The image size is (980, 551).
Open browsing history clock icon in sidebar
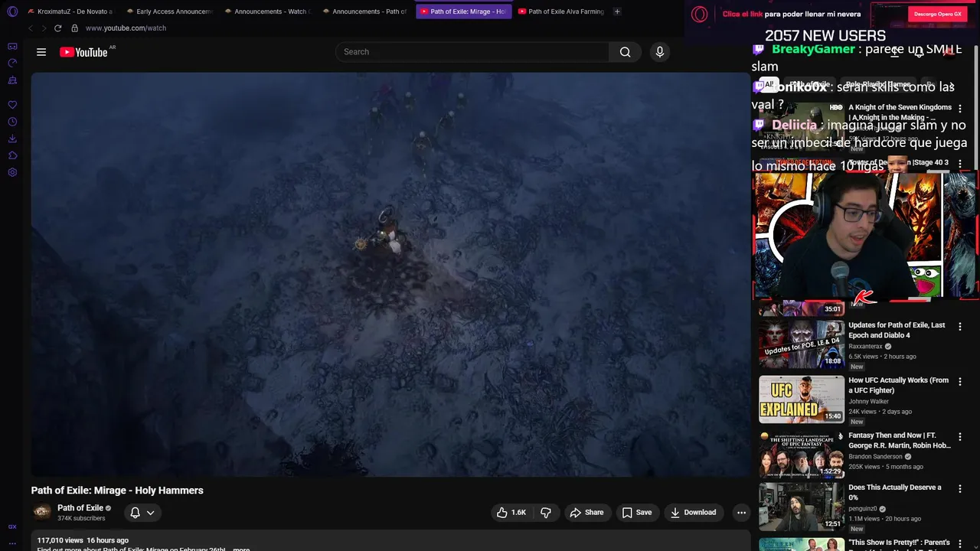point(12,122)
